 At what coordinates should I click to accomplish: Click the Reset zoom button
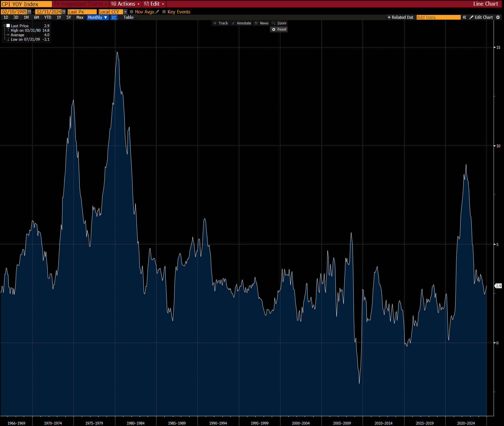[279, 29]
